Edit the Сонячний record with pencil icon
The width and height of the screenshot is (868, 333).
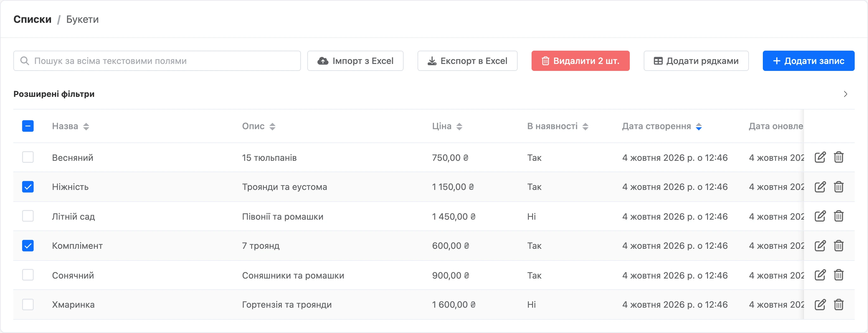click(x=820, y=275)
